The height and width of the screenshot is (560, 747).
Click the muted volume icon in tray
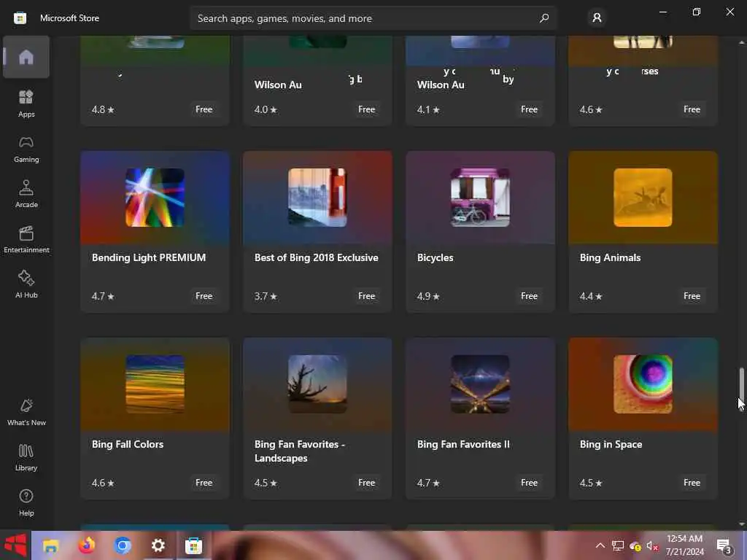652,545
